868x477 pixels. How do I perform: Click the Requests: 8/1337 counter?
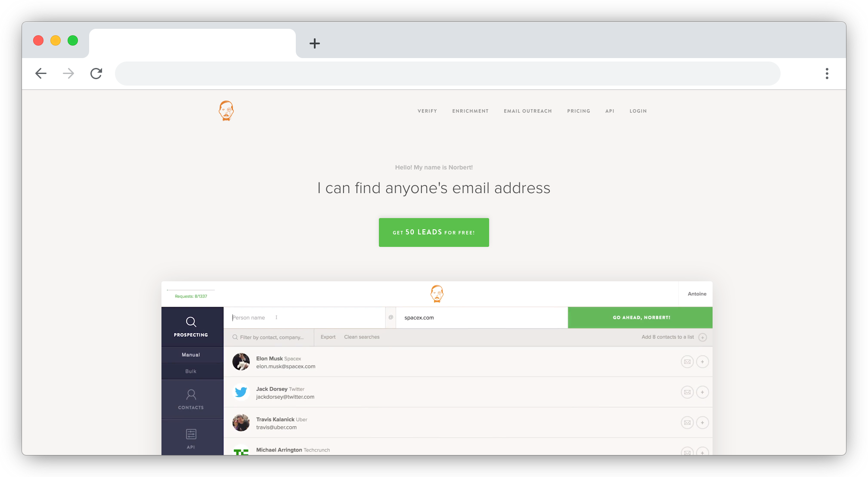191,296
